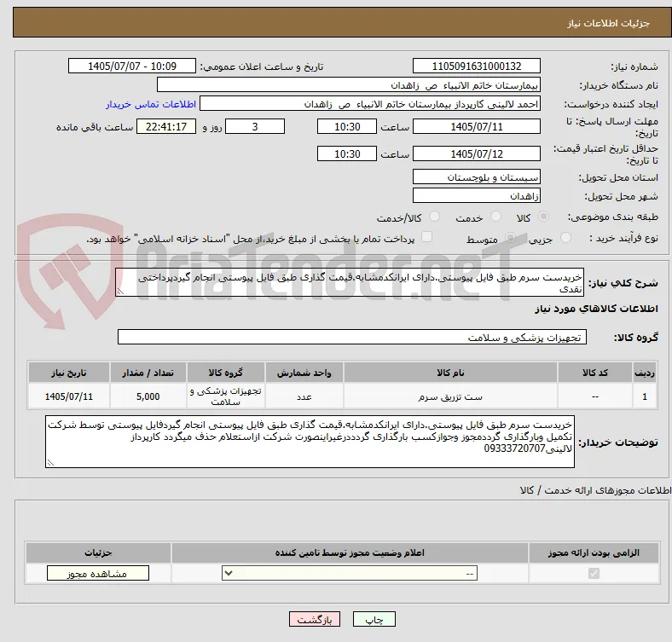This screenshot has width=672, height=642.
Task: Click تاریخ نیاز column header
Action: (x=68, y=373)
